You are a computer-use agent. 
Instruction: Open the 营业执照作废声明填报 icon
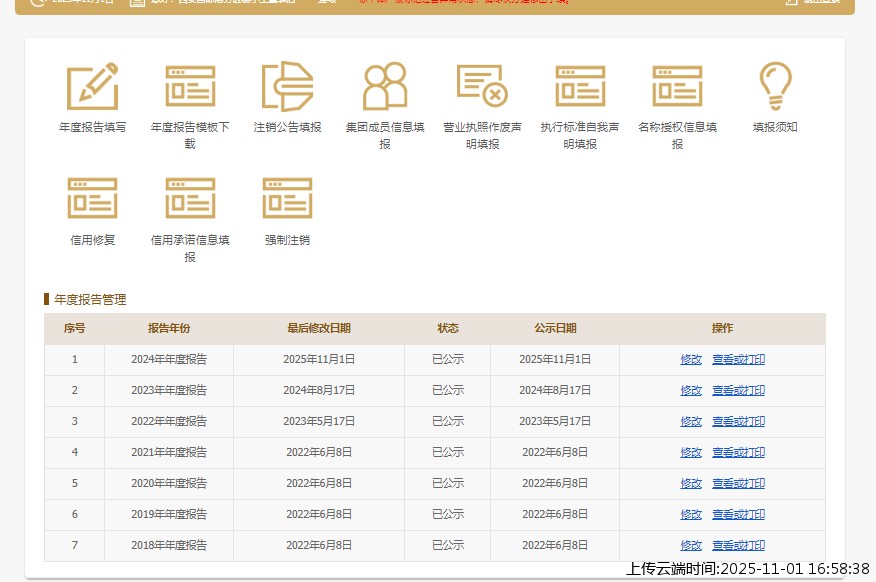(x=482, y=87)
